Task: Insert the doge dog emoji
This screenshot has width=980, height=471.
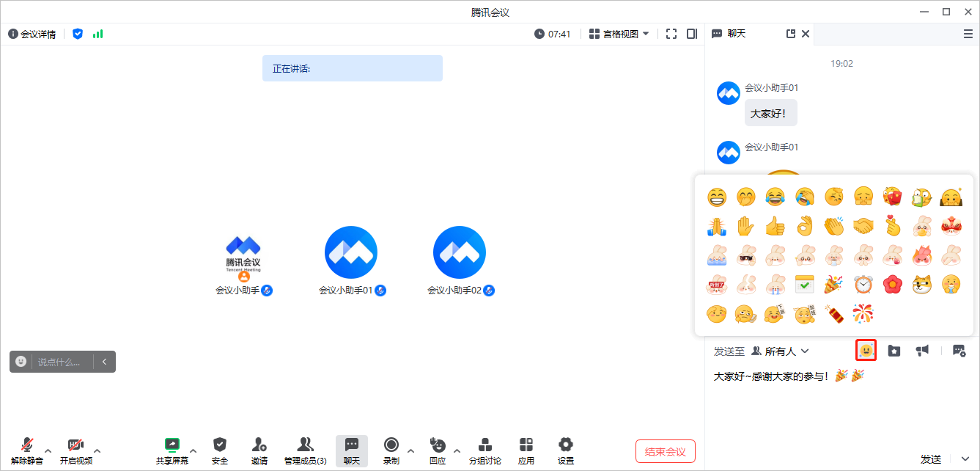Action: (x=921, y=285)
